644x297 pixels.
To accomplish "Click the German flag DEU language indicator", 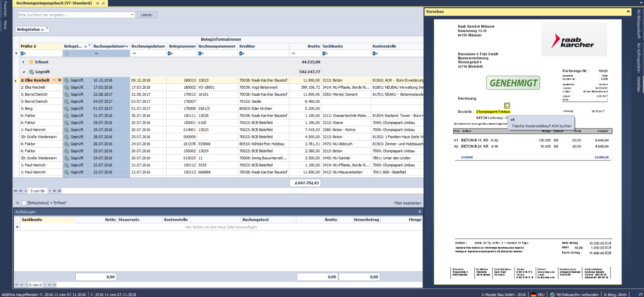I will click(537, 295).
